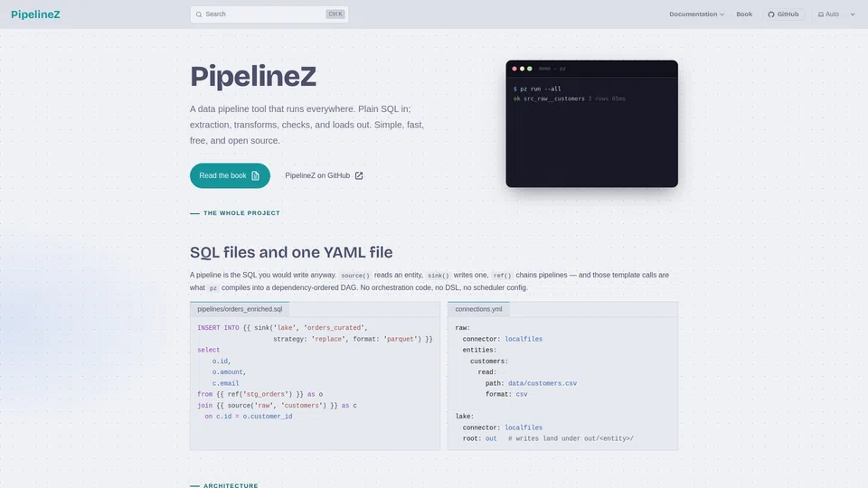Click the external link icon beside GitHub
This screenshot has width=868, height=488.
(359, 175)
